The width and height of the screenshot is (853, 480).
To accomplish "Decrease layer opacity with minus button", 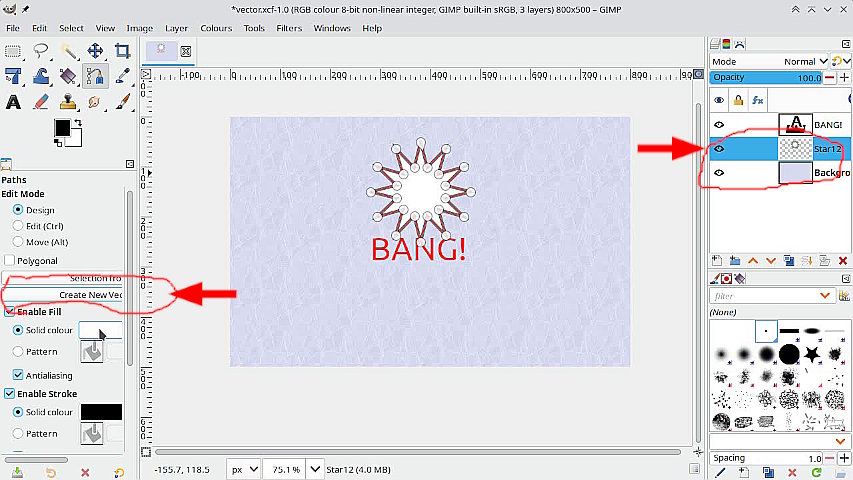I will (829, 77).
